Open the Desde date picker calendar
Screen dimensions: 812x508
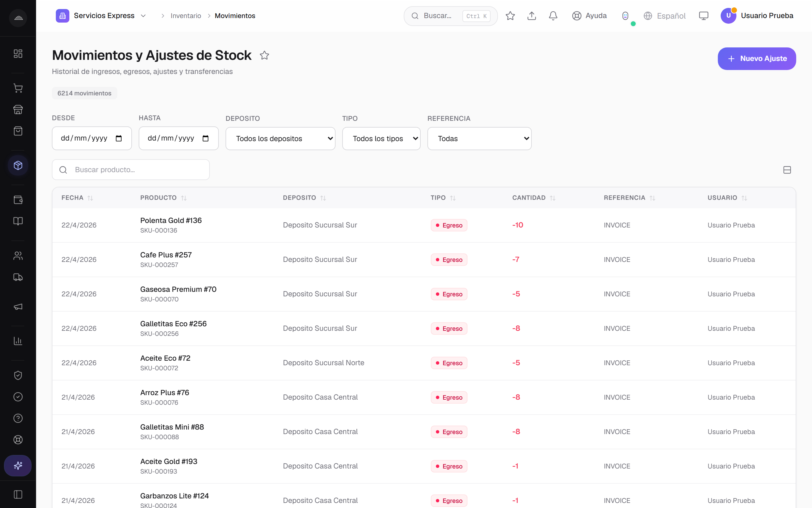[x=118, y=138]
